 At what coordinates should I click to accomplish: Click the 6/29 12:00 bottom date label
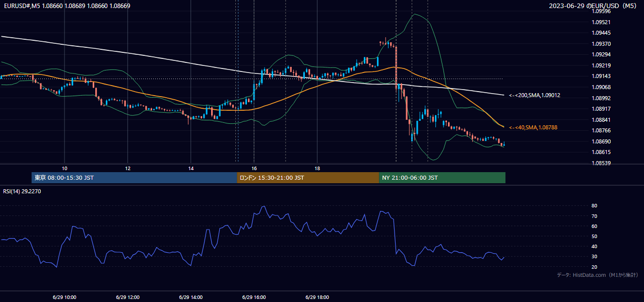click(127, 297)
